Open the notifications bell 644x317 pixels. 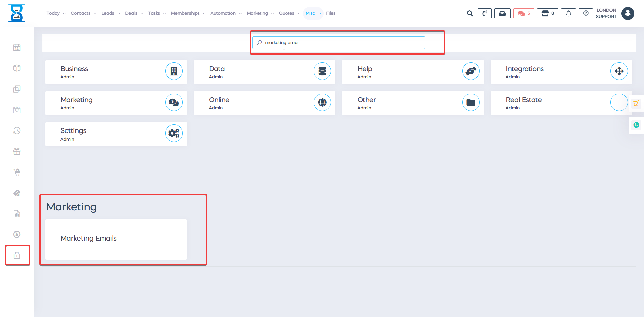568,13
